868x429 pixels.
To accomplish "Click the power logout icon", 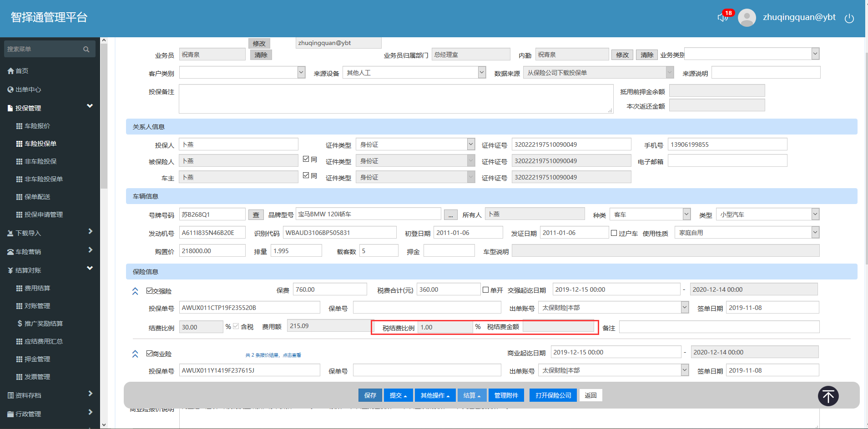I will point(849,18).
